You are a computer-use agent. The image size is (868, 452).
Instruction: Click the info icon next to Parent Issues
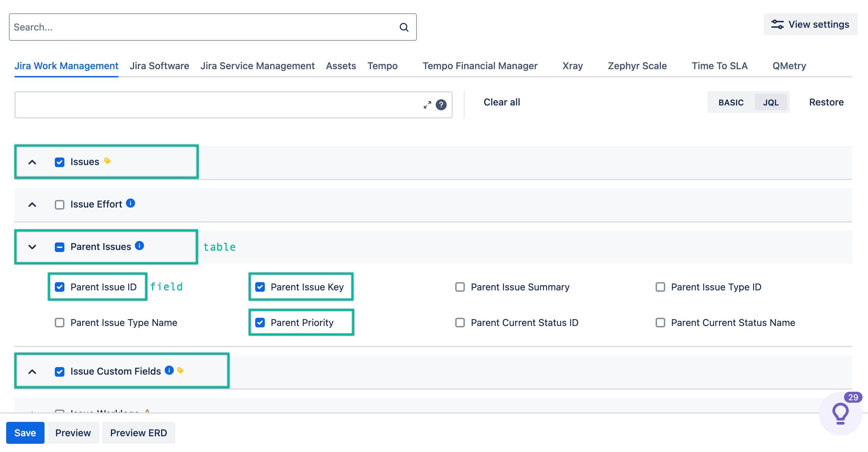point(139,246)
